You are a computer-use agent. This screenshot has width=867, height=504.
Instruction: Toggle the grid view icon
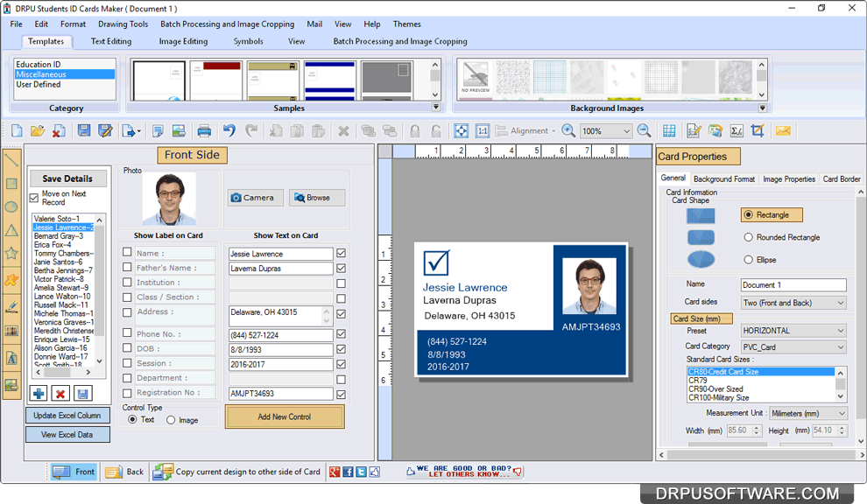click(x=669, y=131)
